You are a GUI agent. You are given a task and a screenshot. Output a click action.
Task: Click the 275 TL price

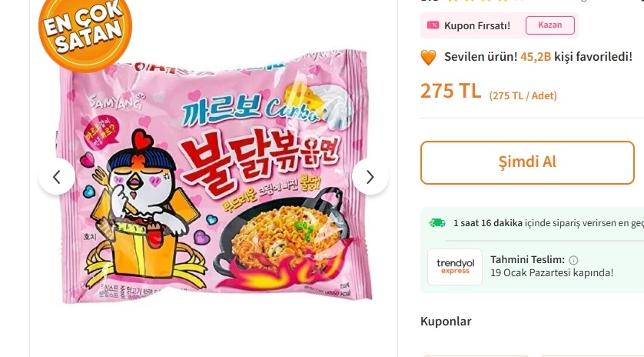450,91
